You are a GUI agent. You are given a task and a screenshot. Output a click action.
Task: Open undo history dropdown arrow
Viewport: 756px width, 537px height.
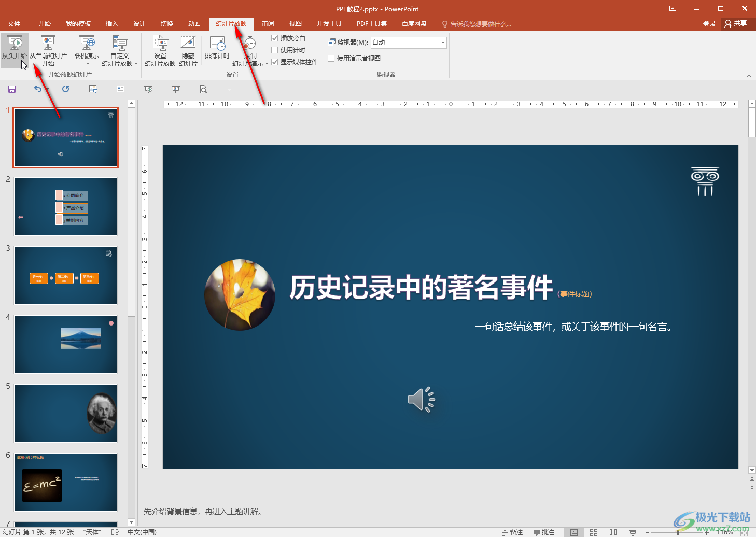tap(47, 89)
